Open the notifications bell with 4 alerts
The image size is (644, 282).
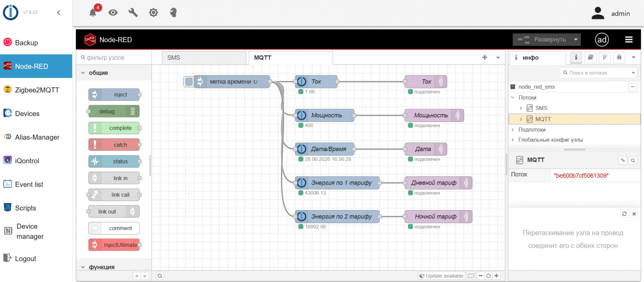click(x=93, y=12)
